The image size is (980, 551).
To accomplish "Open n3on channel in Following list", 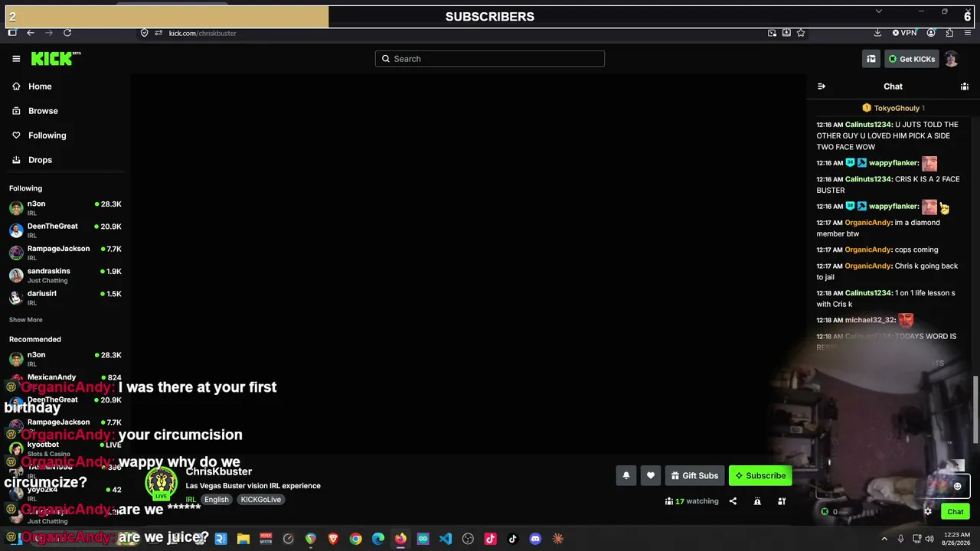I will click(65, 208).
